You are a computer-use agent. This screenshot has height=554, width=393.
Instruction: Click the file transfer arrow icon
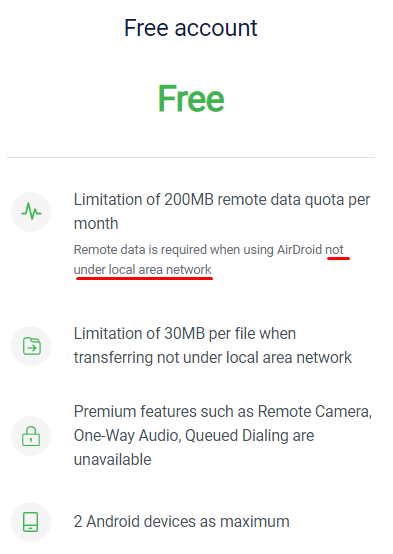pyautogui.click(x=31, y=346)
